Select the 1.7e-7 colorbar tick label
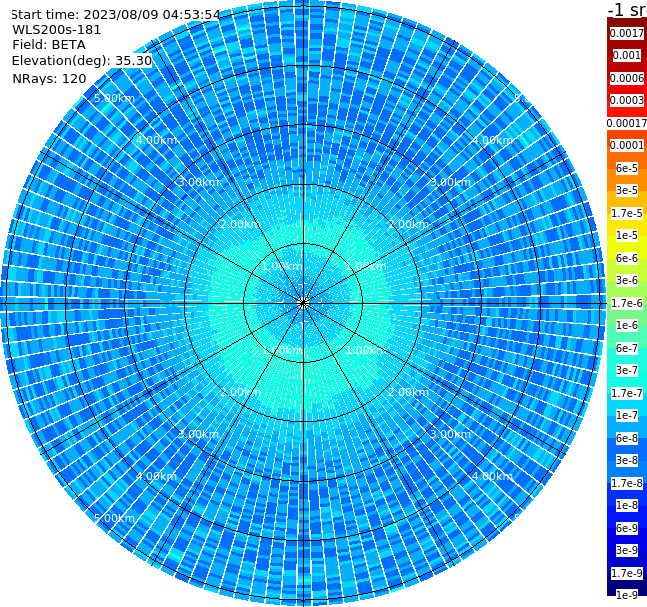Image resolution: width=647 pixels, height=607 pixels. pyautogui.click(x=627, y=393)
